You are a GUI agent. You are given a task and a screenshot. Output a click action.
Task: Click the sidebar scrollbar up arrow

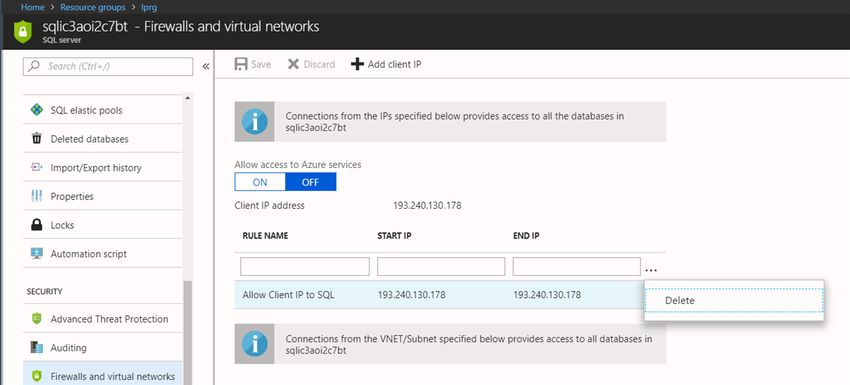188,98
